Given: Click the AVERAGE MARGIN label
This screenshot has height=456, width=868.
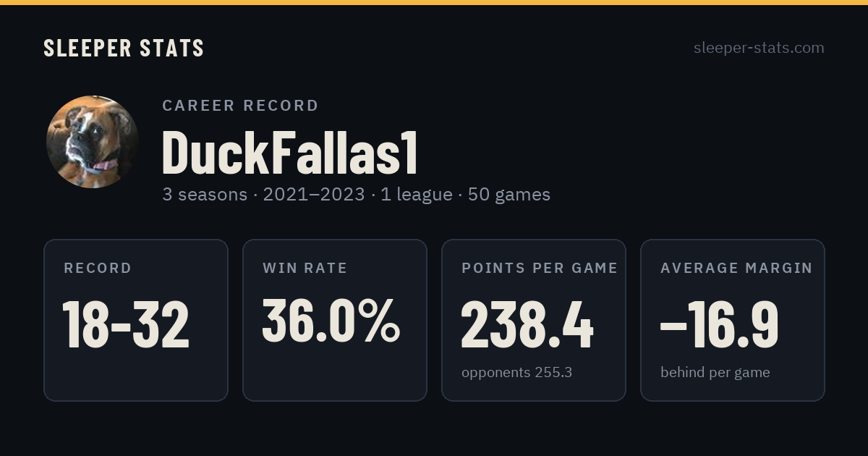Looking at the screenshot, I should (x=736, y=268).
